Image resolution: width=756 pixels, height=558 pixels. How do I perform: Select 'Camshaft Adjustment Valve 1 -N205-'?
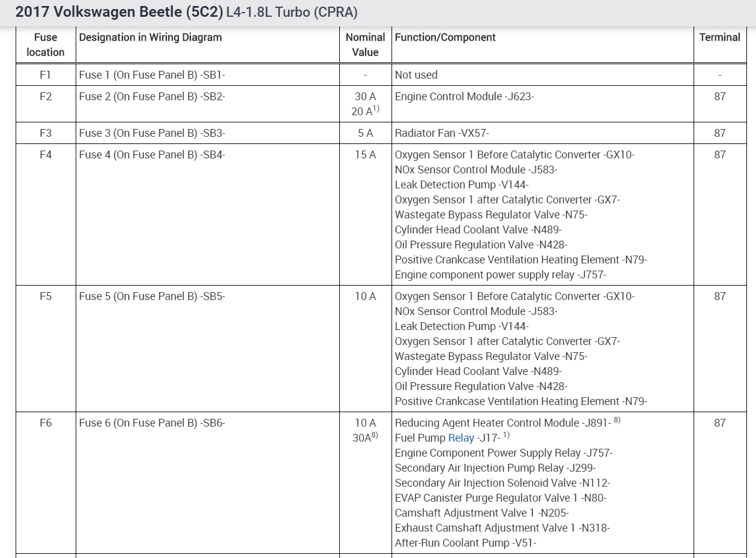[x=482, y=513]
